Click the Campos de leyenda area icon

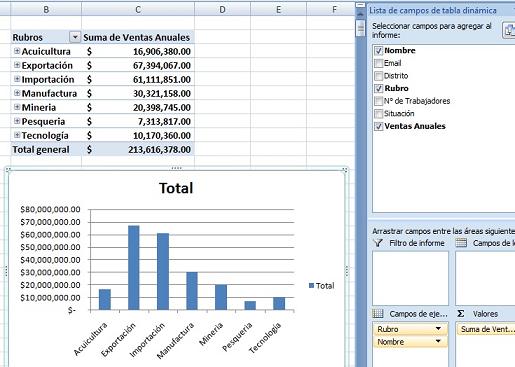pos(461,243)
